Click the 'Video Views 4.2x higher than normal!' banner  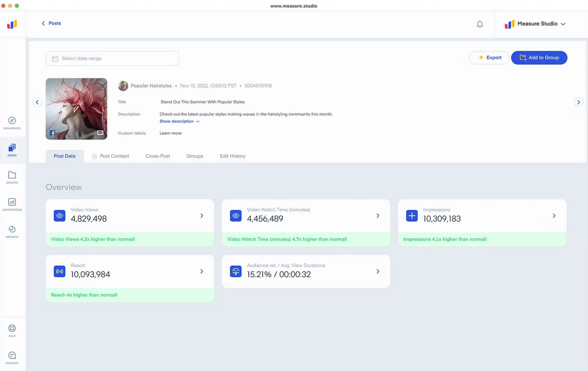(x=130, y=239)
